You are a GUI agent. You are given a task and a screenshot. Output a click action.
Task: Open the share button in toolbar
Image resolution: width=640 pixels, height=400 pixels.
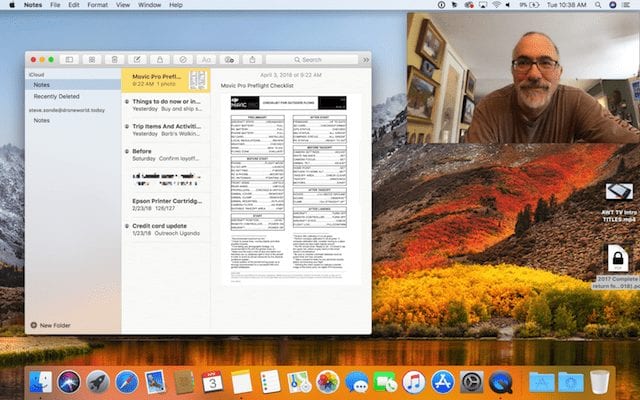(x=253, y=60)
